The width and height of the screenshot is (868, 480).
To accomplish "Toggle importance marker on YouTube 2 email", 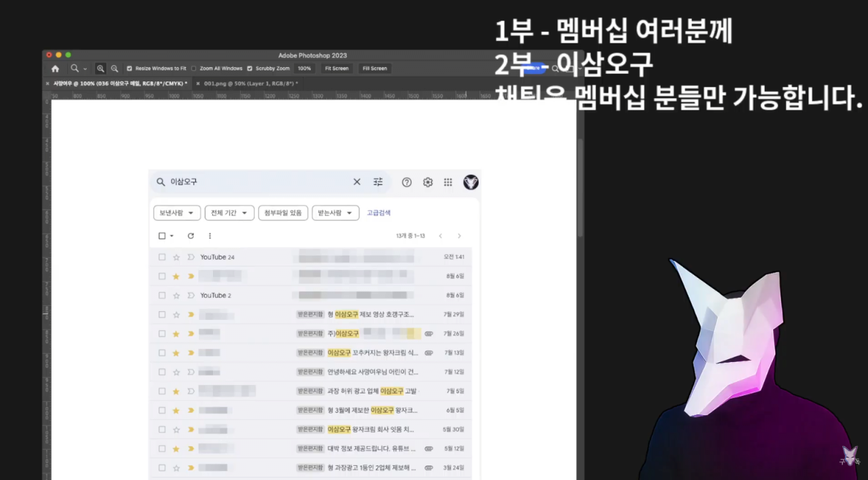I will coord(191,296).
